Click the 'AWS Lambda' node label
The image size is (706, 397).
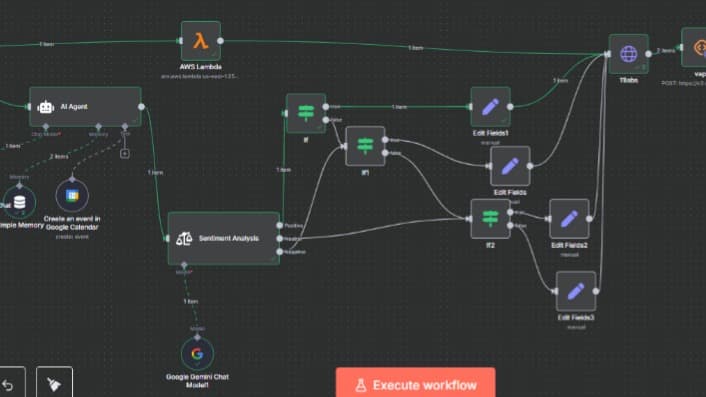pos(201,67)
